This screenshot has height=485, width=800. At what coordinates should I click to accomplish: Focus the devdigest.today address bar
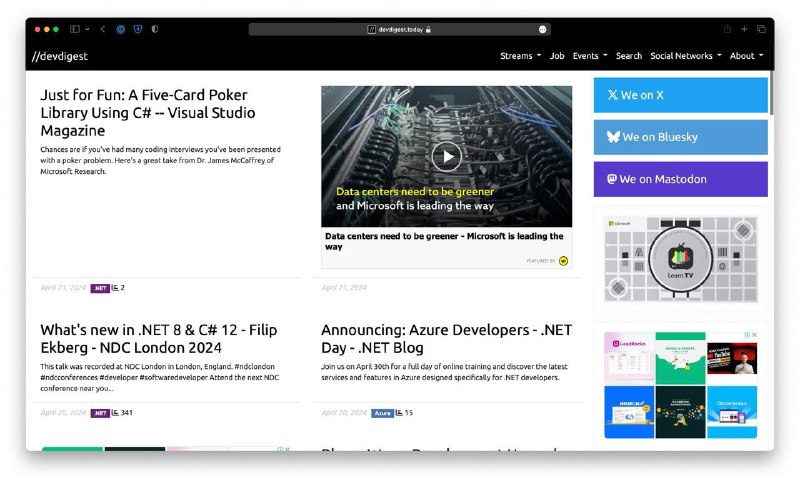point(399,30)
